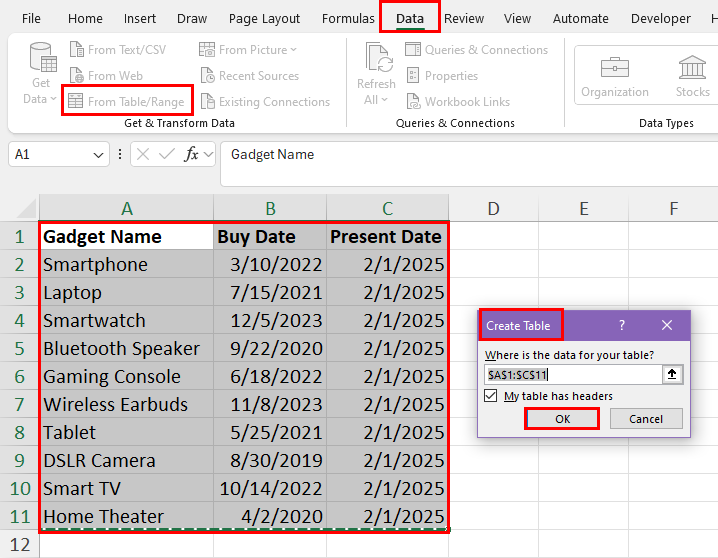Click the formula bar options dots
This screenshot has height=558, width=718.
(120, 154)
